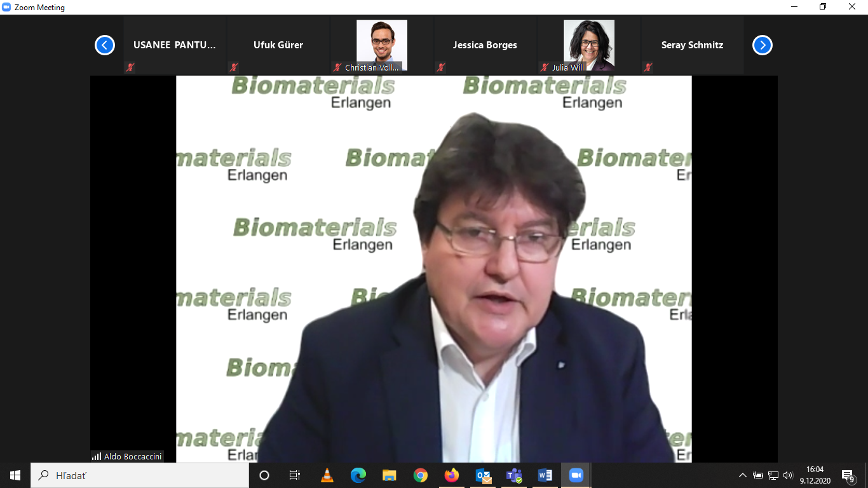This screenshot has height=488, width=868.
Task: Click muted mic icon on USANEE PANTU... tile
Action: tap(130, 67)
